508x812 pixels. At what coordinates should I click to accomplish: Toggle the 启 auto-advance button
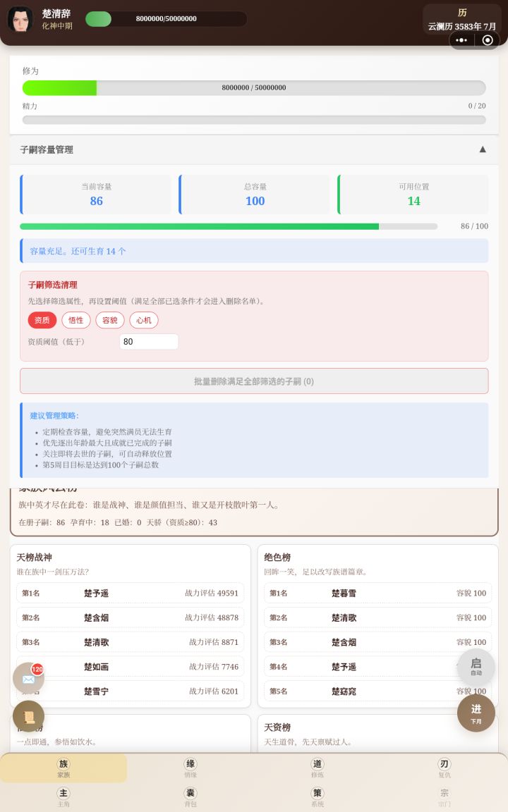tap(476, 666)
